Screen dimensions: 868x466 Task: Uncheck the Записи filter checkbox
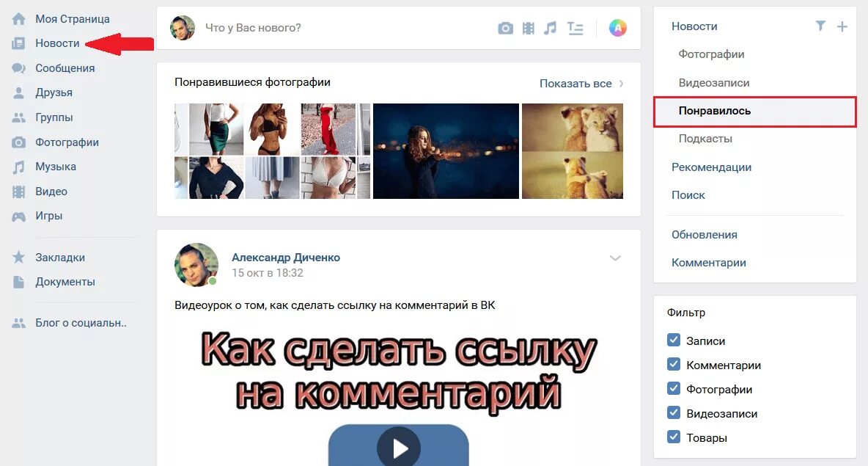coord(674,341)
